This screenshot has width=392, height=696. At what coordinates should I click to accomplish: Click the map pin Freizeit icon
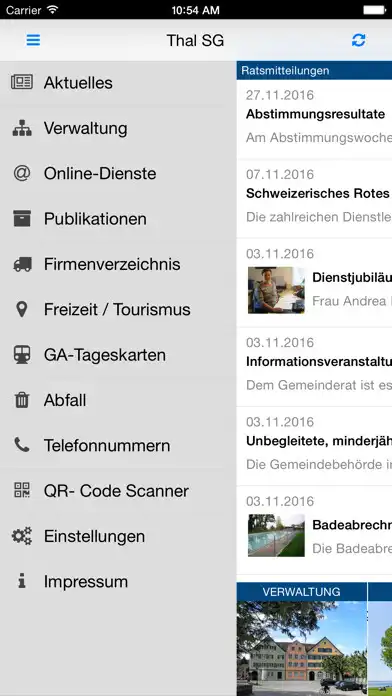pos(21,309)
